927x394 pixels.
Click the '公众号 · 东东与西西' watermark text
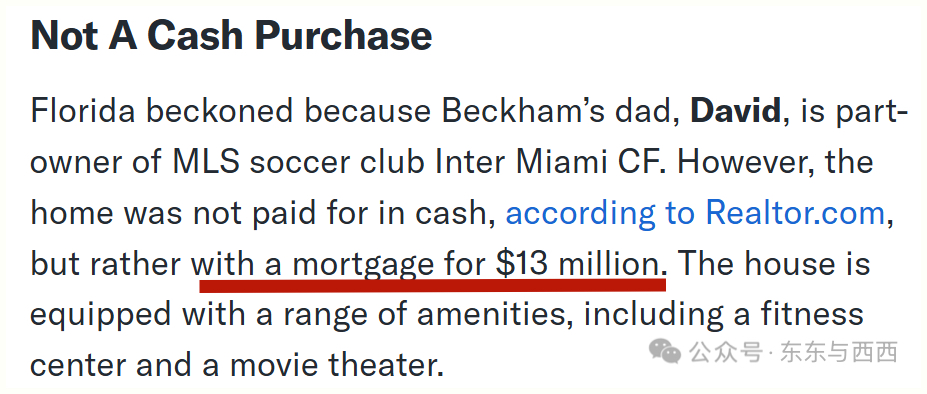793,352
